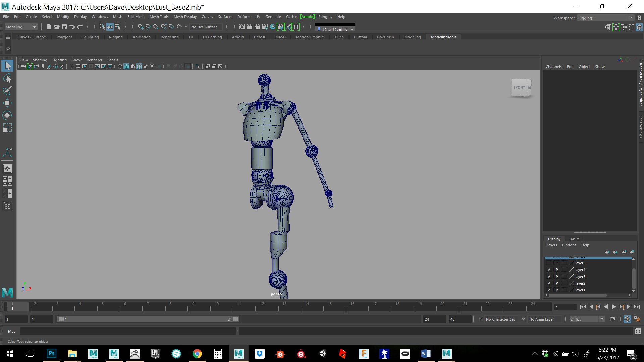644x362 pixels.
Task: Click the Undo arrow in status line
Action: (x=72, y=27)
